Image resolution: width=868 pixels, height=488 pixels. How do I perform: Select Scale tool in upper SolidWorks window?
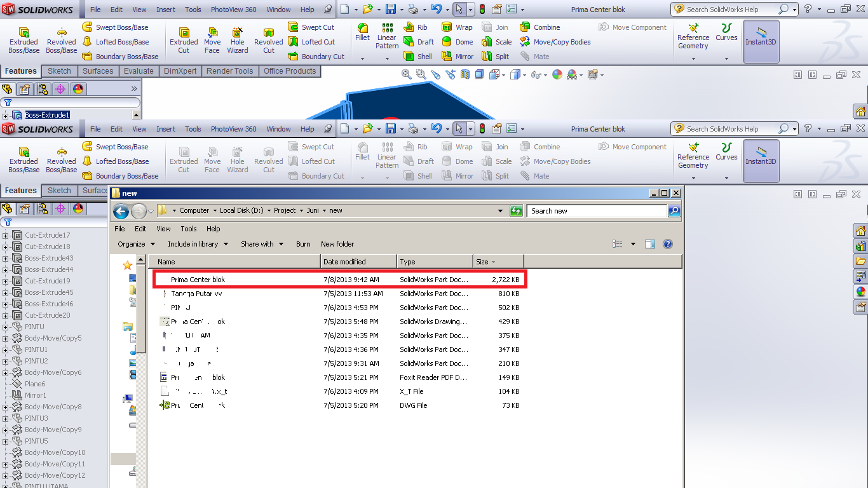(x=497, y=42)
